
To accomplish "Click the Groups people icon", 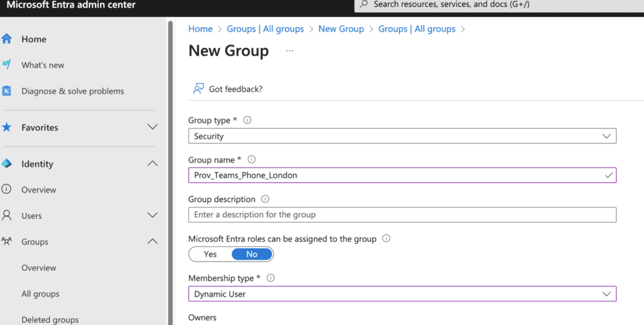I will coord(6,241).
